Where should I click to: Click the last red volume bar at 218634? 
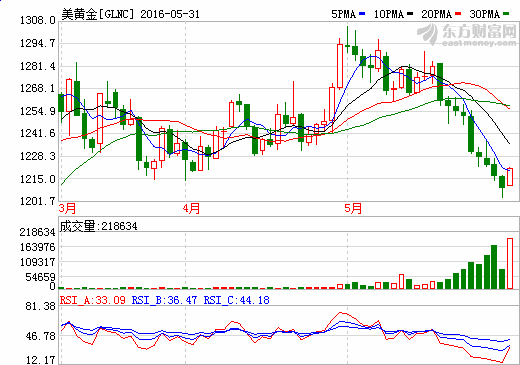click(510, 263)
